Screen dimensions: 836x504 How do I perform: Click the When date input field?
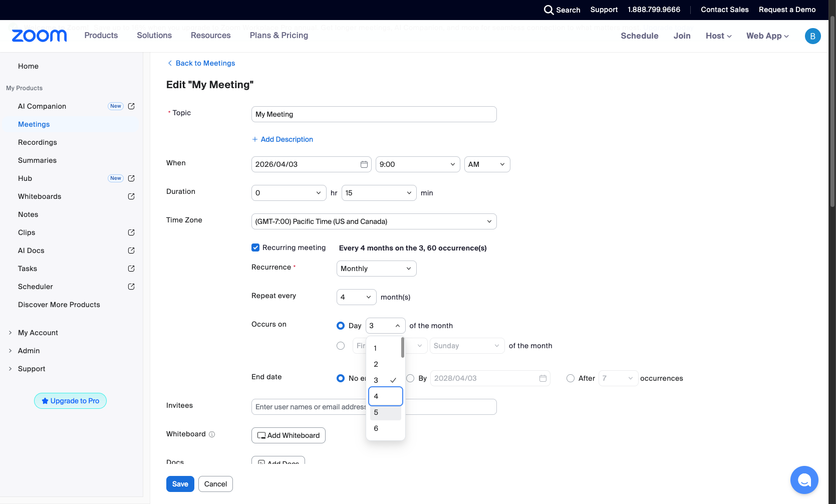tap(312, 164)
